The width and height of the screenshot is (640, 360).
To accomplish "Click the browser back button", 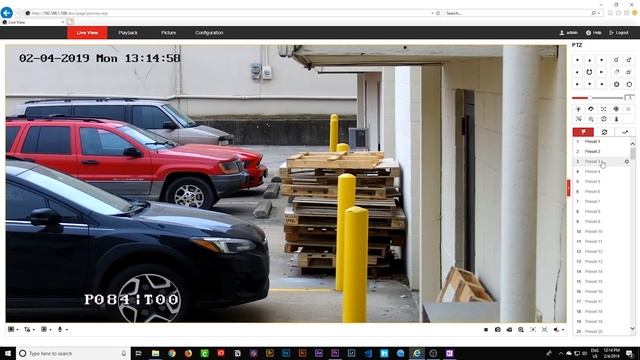I will pyautogui.click(x=7, y=13).
